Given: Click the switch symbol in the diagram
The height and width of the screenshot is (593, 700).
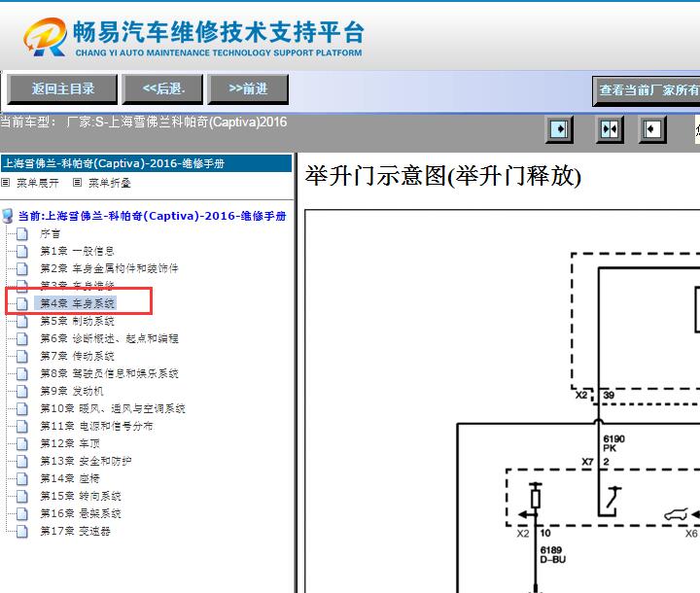Looking at the screenshot, I should pos(613,499).
